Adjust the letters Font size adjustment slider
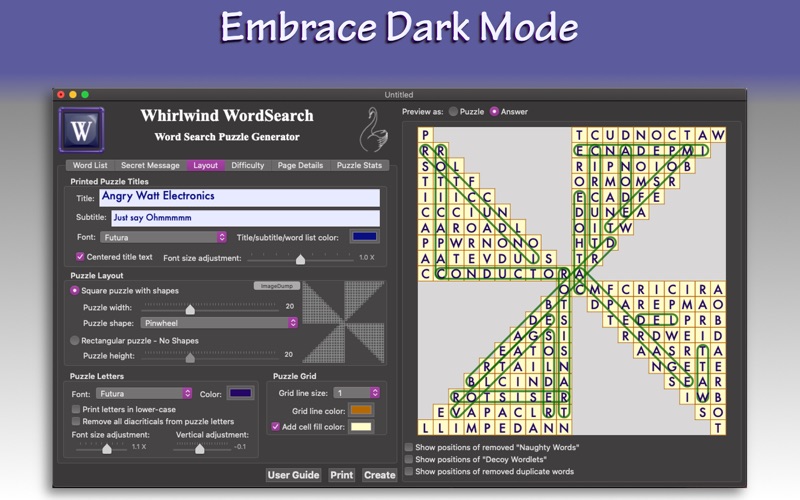The image size is (800, 500). pos(107,448)
